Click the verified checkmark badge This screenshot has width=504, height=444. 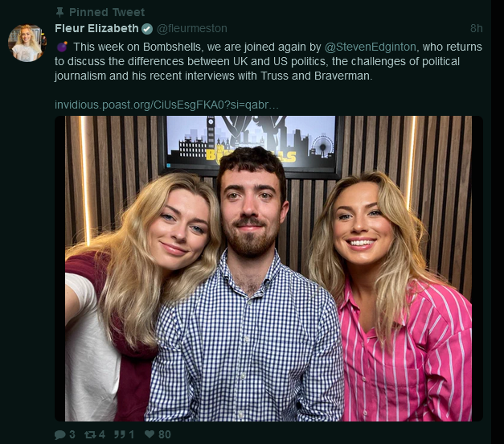pos(147,29)
